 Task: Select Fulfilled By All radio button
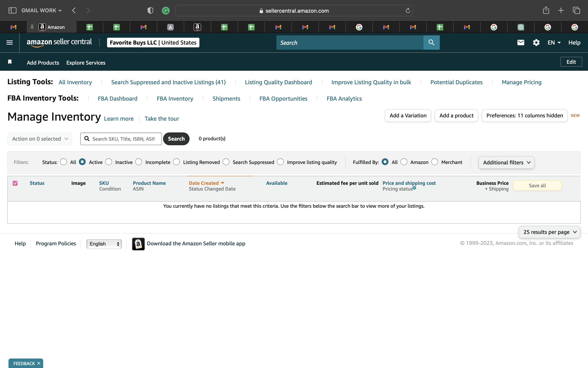(x=385, y=162)
